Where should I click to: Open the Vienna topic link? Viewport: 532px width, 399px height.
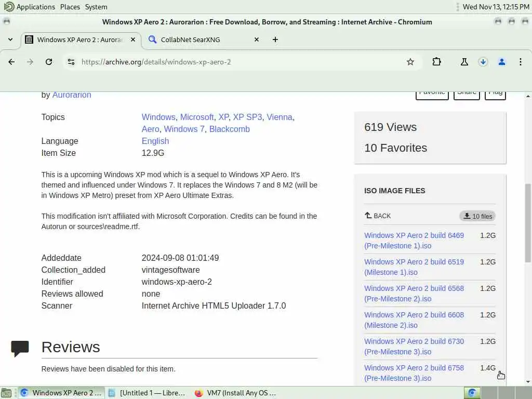pyautogui.click(x=279, y=117)
